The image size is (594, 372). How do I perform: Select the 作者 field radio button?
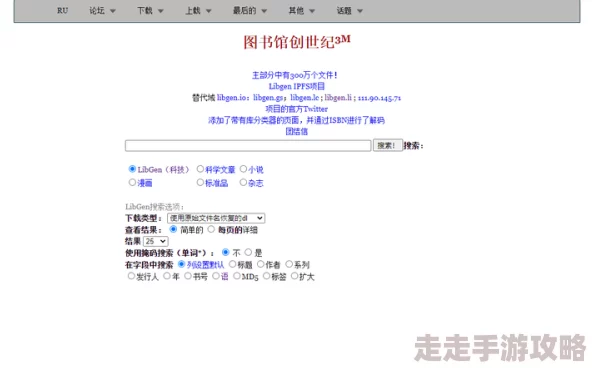[261, 264]
